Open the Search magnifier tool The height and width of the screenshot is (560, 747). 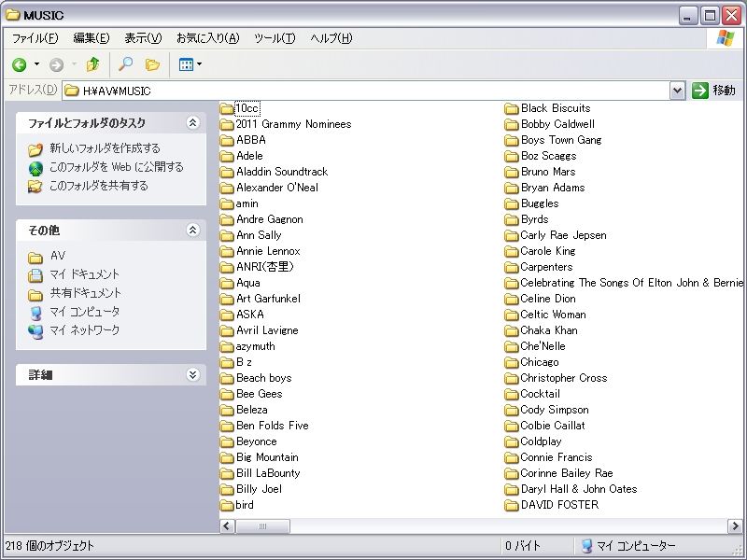pyautogui.click(x=125, y=64)
